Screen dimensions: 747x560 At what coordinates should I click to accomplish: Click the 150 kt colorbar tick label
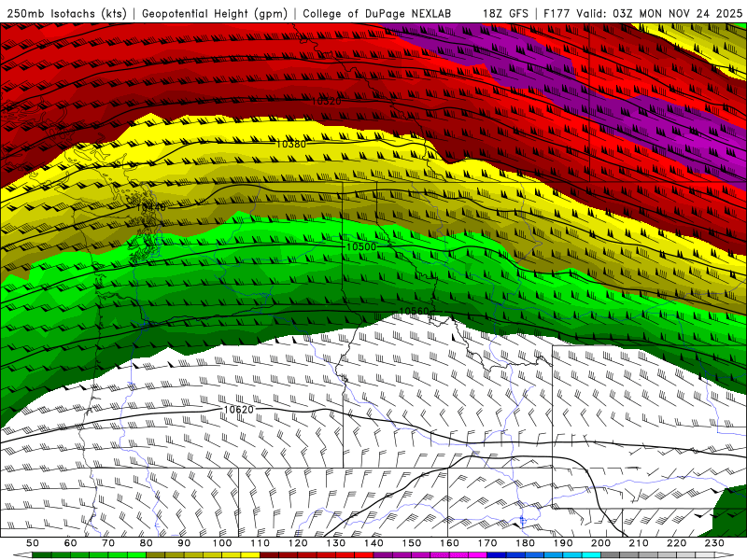click(x=412, y=543)
